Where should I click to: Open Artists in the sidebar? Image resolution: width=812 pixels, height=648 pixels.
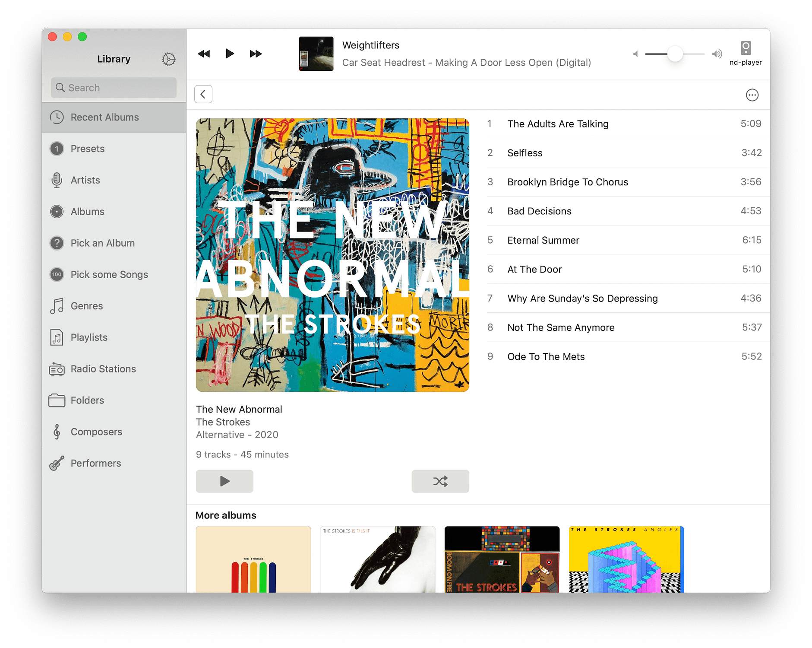coord(114,180)
